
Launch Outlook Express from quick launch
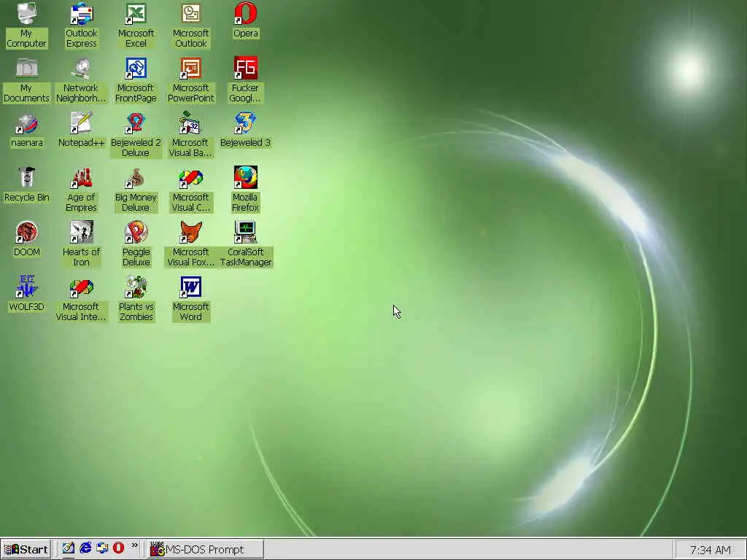(102, 548)
